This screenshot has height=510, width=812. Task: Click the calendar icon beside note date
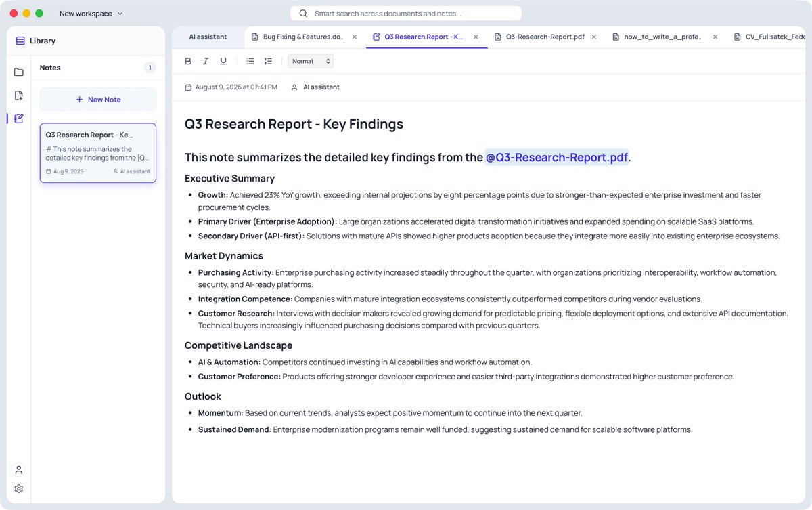(188, 87)
